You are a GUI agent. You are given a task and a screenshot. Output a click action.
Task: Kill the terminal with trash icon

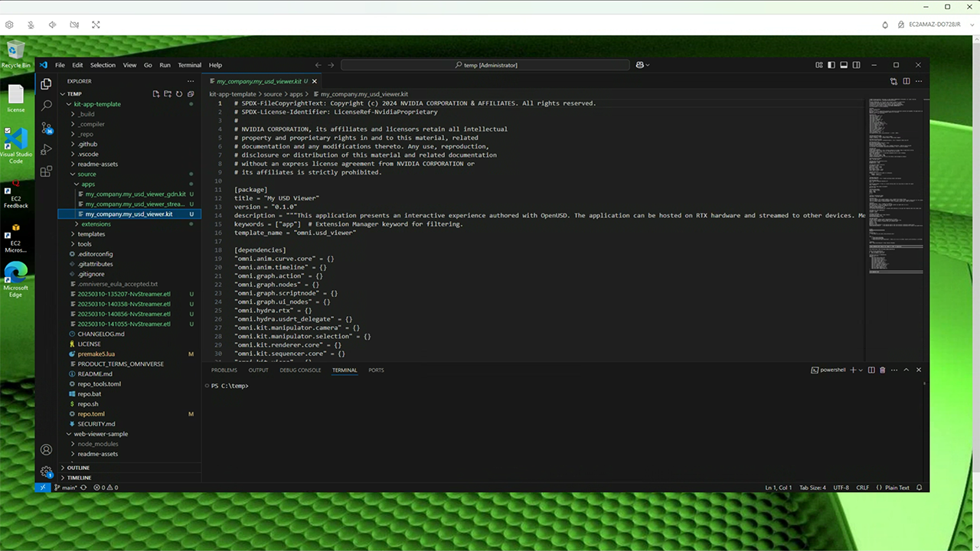(x=882, y=370)
